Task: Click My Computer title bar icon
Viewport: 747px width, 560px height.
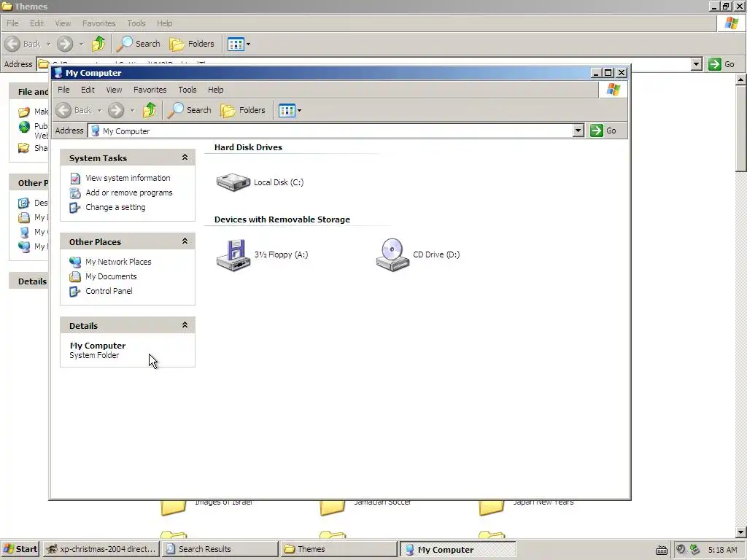Action: tap(58, 73)
